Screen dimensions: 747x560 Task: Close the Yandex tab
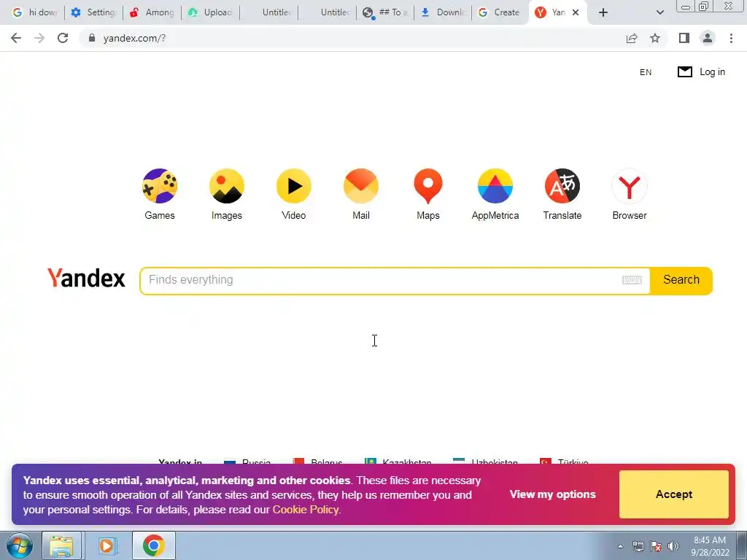click(576, 12)
